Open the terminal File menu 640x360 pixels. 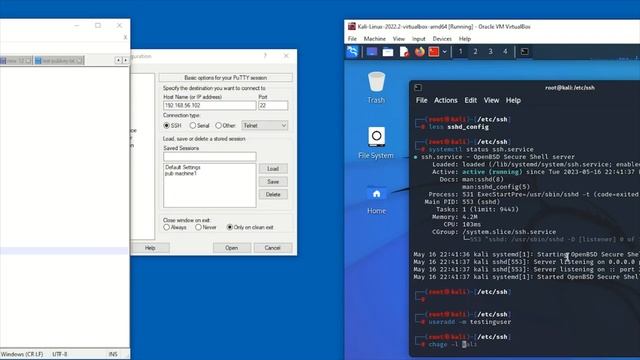tap(422, 100)
